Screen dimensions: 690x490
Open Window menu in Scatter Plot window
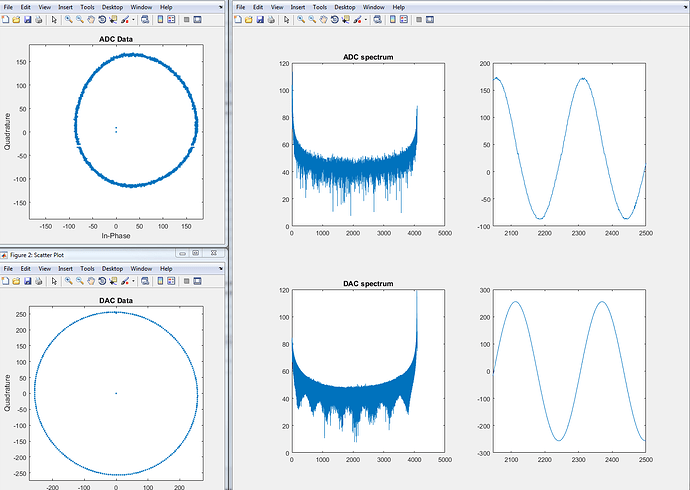tap(141, 268)
